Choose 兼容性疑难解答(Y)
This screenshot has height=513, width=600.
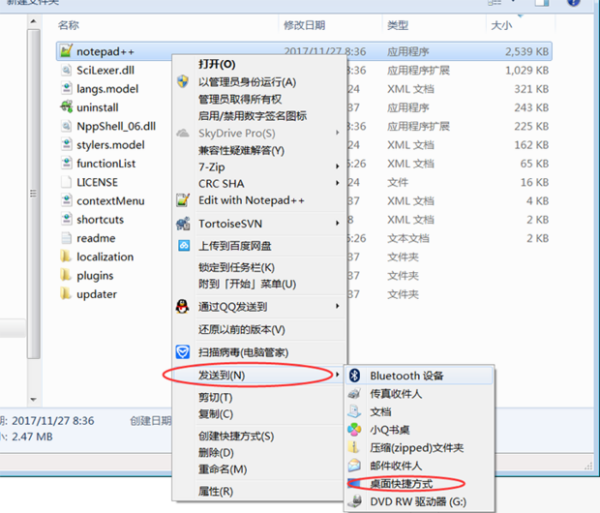point(241,150)
